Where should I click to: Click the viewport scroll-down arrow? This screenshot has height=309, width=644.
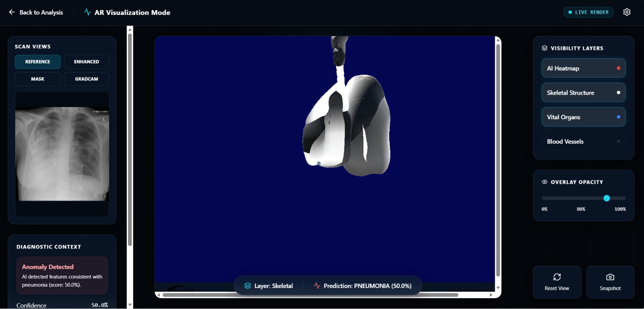[x=498, y=288]
